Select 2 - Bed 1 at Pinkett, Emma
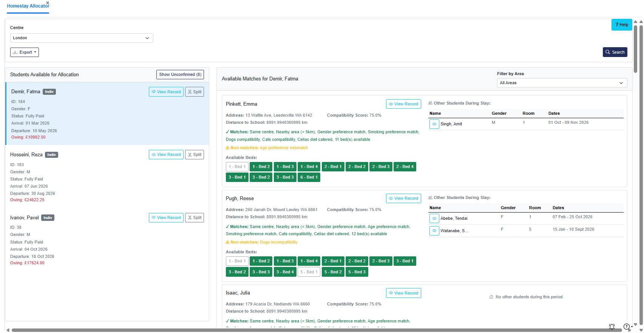644x333 pixels. (333, 166)
